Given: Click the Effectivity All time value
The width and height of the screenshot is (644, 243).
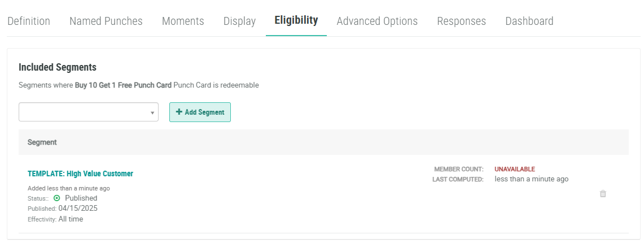Looking at the screenshot, I should coord(71,219).
